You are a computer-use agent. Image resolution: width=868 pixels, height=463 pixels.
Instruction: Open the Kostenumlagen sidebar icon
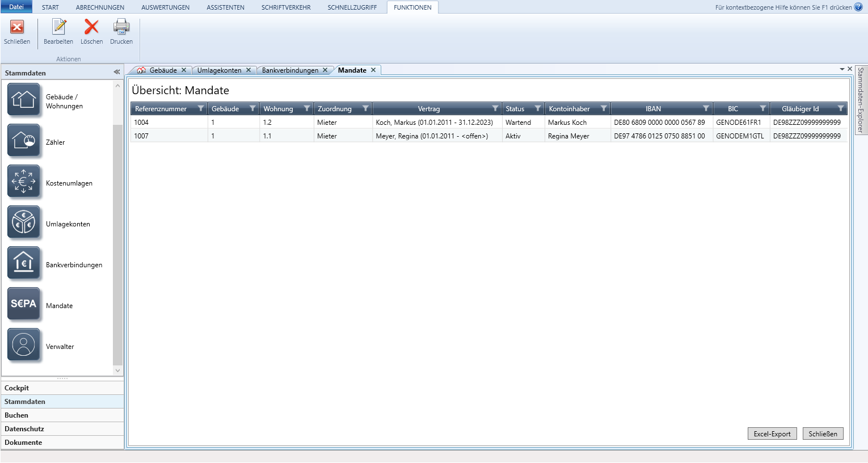coord(24,182)
